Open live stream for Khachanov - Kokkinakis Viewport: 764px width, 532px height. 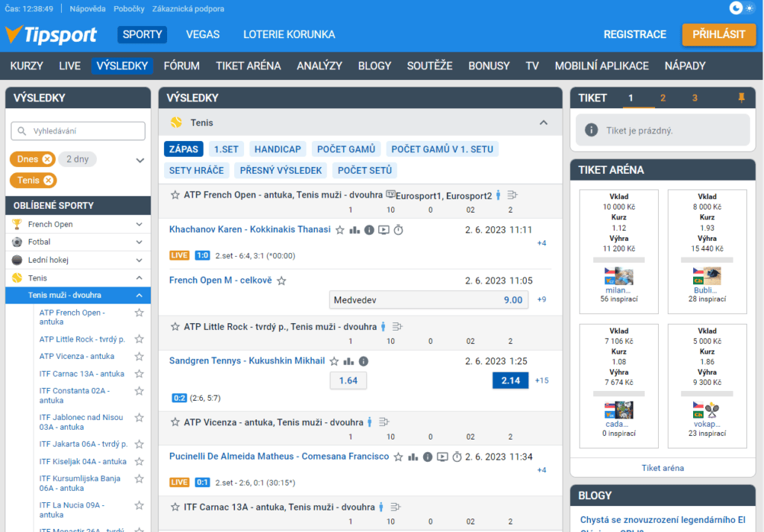384,230
